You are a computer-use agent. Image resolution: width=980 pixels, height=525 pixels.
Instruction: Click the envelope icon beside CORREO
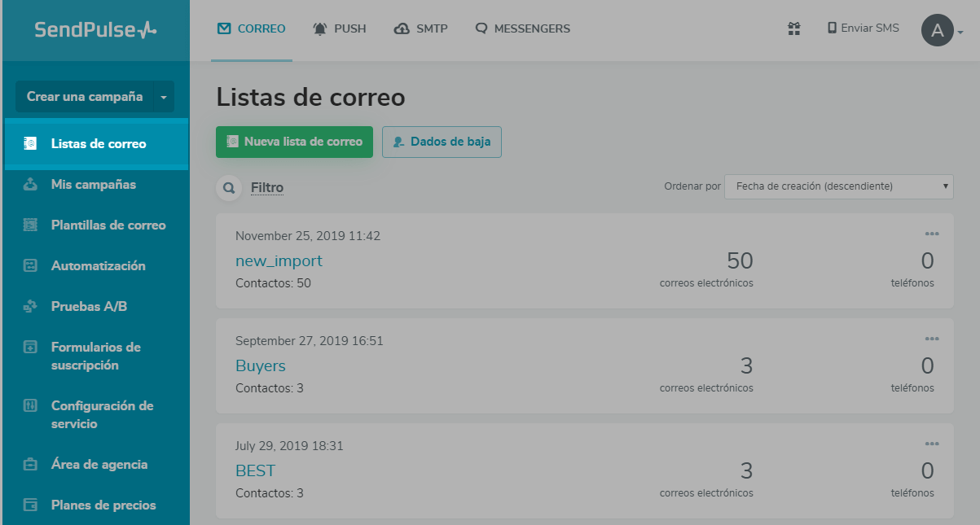pyautogui.click(x=224, y=28)
